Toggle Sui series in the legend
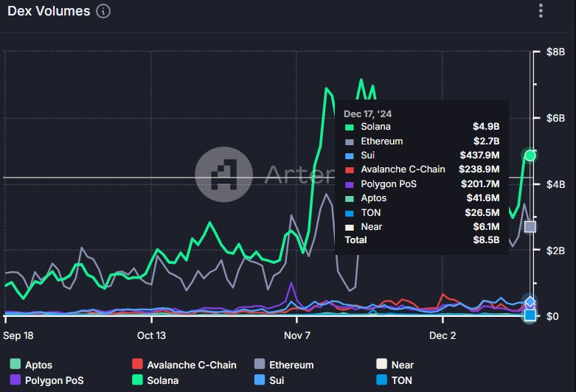 tap(269, 380)
